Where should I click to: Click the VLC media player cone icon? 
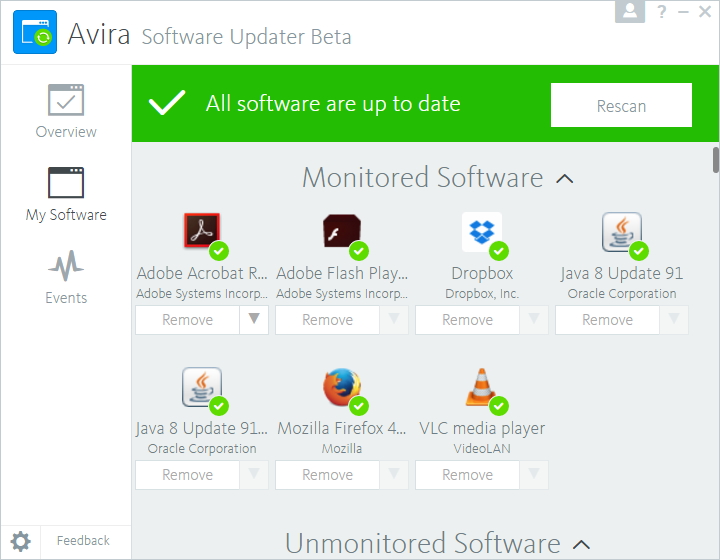(481, 386)
